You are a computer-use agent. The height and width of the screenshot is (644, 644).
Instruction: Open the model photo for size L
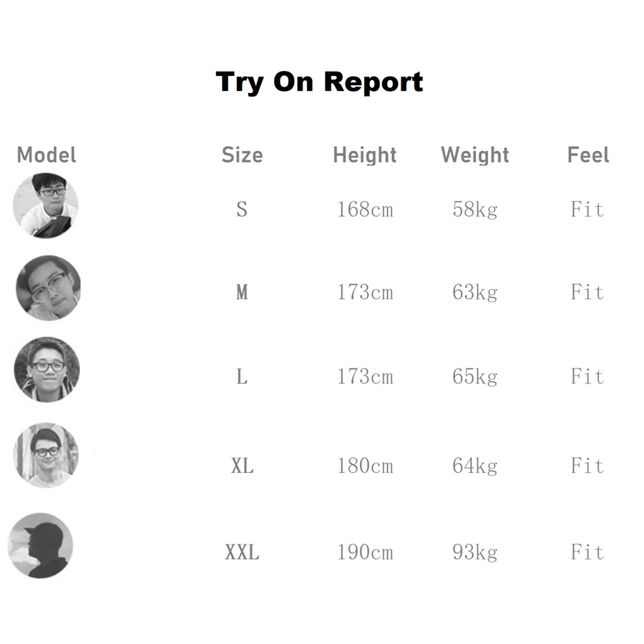[x=47, y=370]
